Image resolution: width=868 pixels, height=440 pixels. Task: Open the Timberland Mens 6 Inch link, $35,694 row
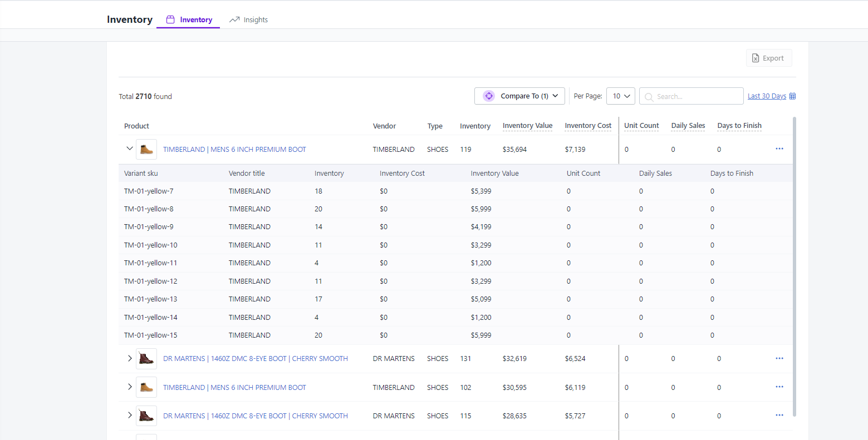pos(234,149)
